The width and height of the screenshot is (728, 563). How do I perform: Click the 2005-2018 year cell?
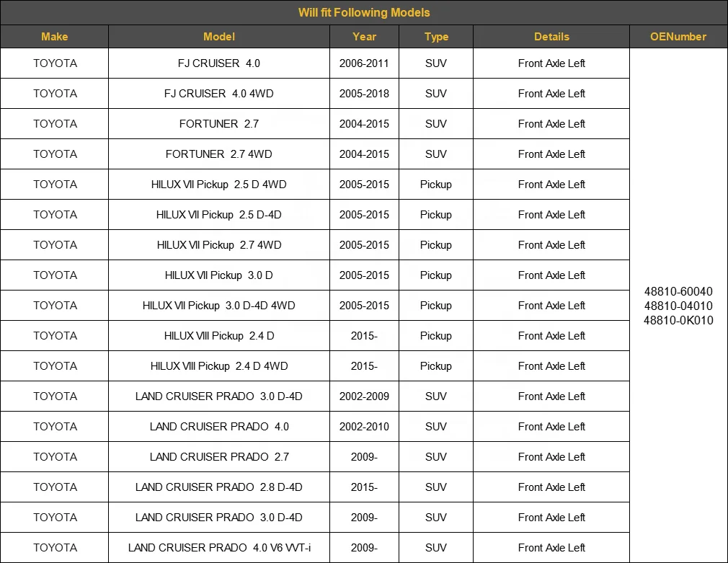364,94
